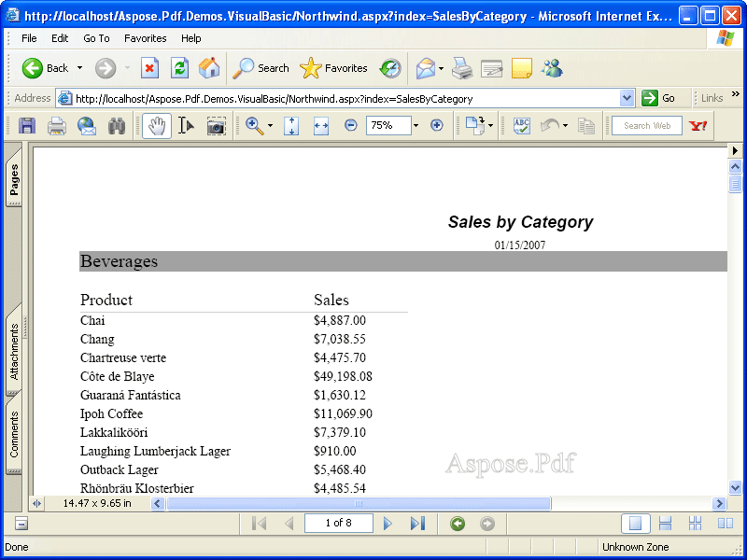Viewport: 747px width, 560px height.
Task: Switch to Continuous page layout
Action: (x=665, y=524)
